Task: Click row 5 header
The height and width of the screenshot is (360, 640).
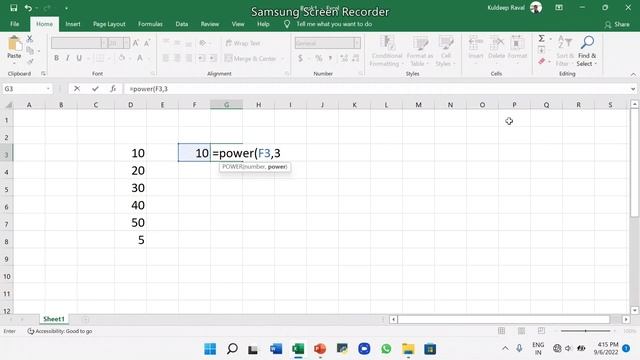Action: pos(7,189)
